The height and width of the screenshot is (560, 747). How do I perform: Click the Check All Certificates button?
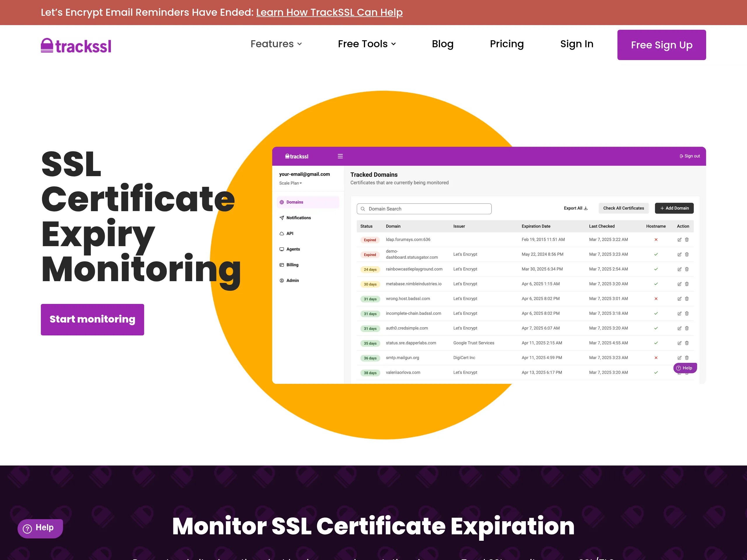click(x=623, y=208)
